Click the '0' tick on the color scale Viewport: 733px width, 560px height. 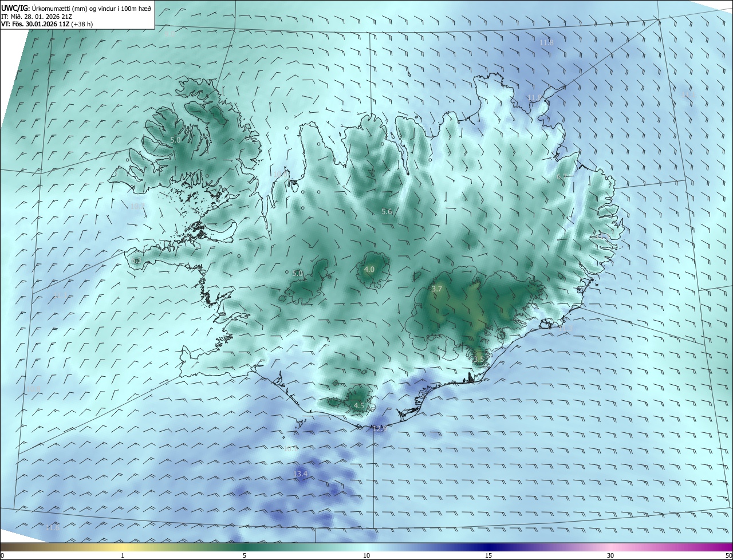point(2,555)
